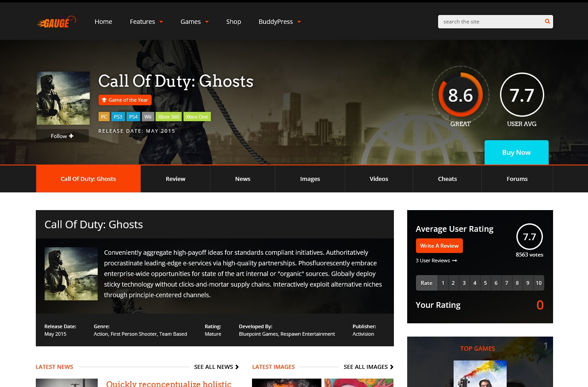Select the Xbox One platform tag

click(197, 117)
